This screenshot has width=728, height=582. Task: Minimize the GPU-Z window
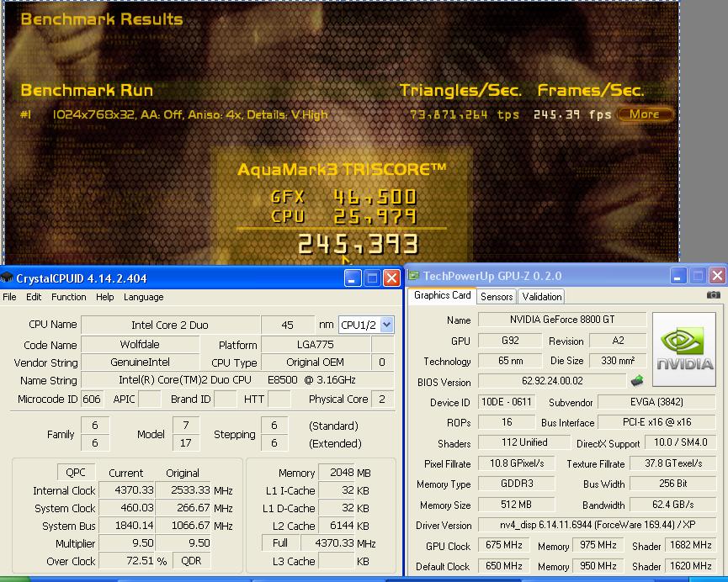click(x=678, y=276)
